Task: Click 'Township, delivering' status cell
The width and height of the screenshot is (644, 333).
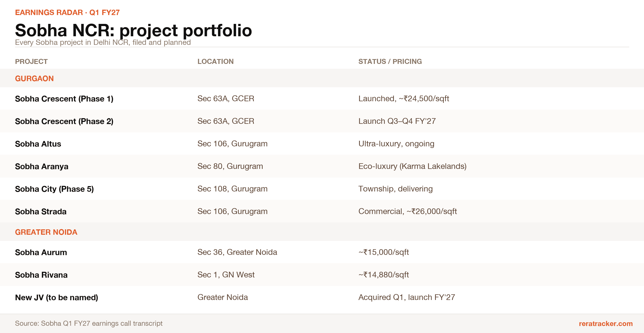Action: pos(396,189)
